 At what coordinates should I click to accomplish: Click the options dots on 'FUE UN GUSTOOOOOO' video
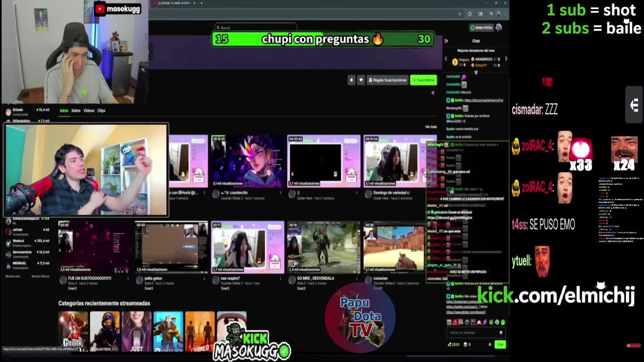[127, 278]
